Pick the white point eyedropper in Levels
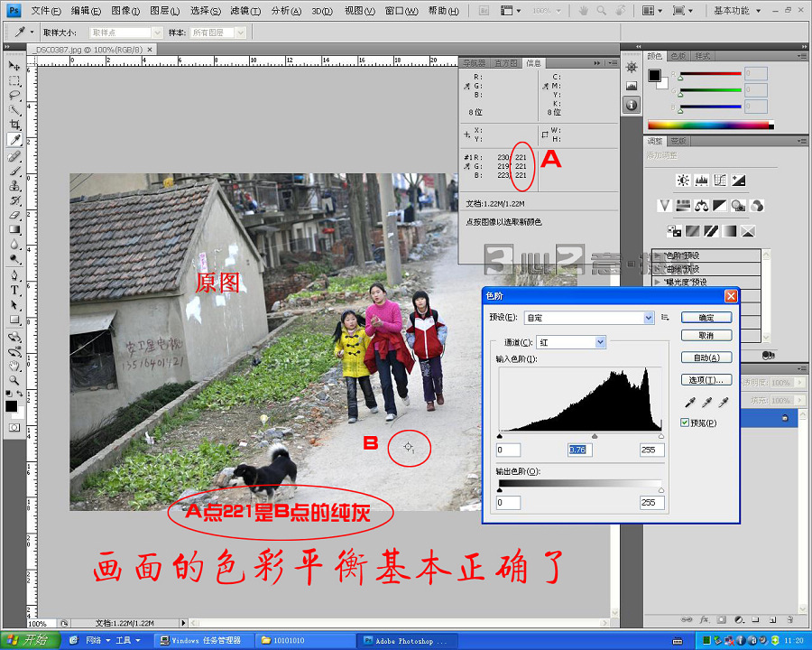This screenshot has width=812, height=650. (x=723, y=403)
